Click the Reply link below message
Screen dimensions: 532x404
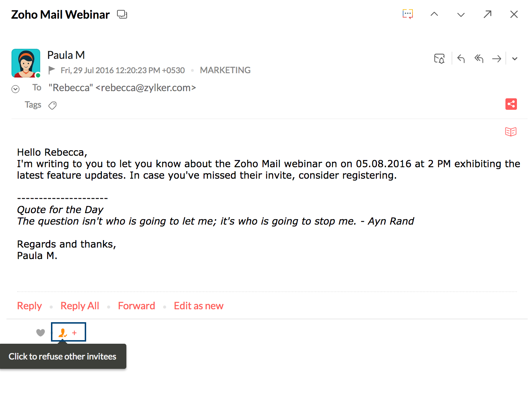(29, 306)
